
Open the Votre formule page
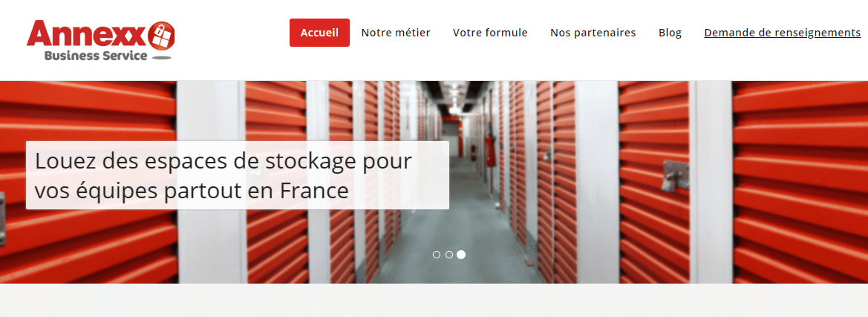(490, 33)
